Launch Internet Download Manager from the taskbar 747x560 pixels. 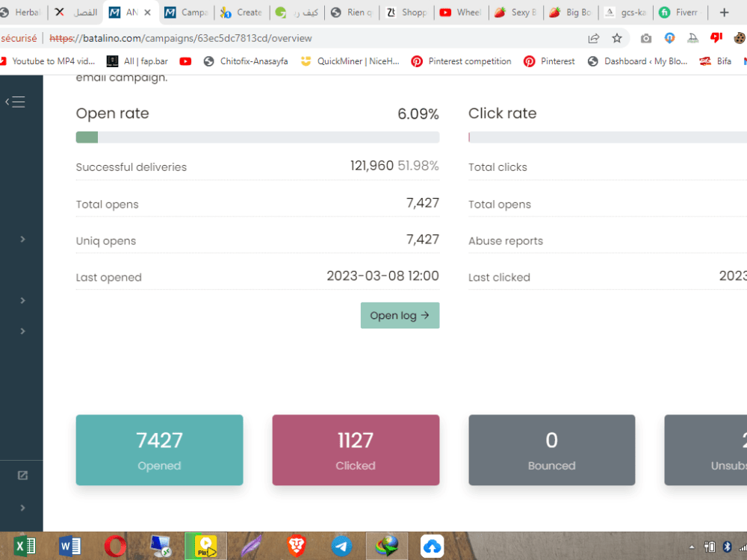pos(386,546)
